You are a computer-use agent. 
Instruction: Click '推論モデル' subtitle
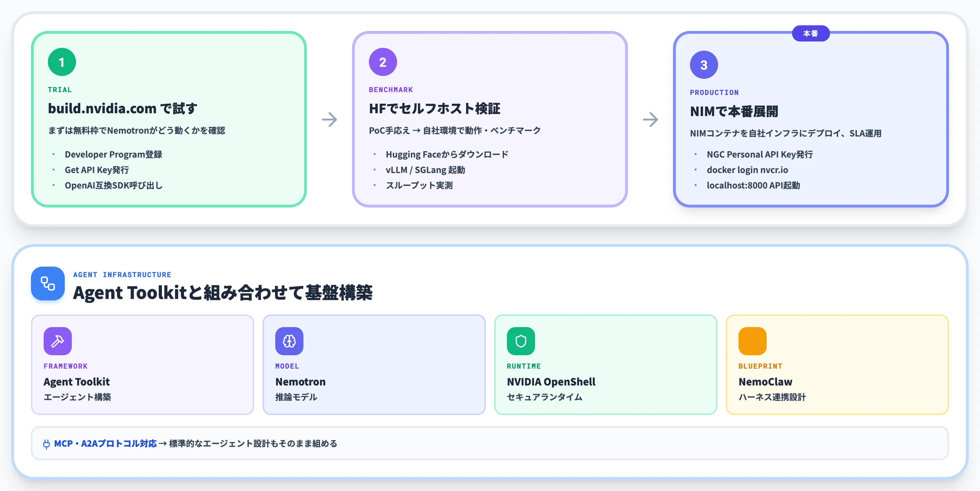pyautogui.click(x=296, y=397)
